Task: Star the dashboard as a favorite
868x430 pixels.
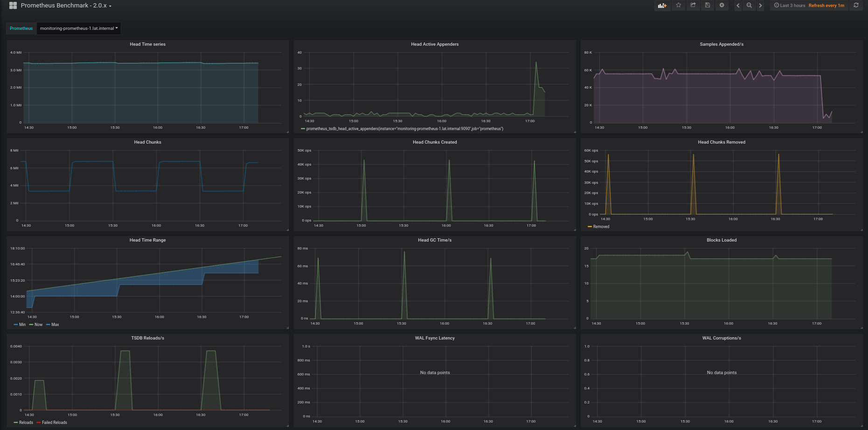Action: 679,5
